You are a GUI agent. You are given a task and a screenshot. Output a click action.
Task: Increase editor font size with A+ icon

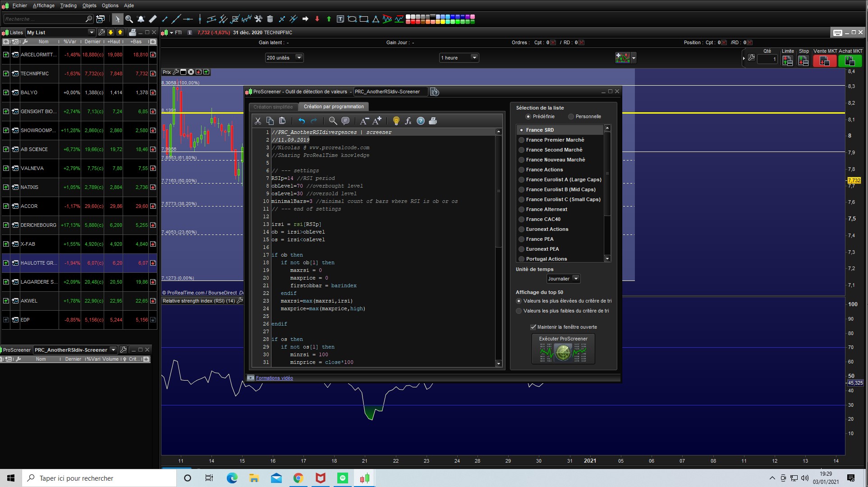click(x=377, y=121)
